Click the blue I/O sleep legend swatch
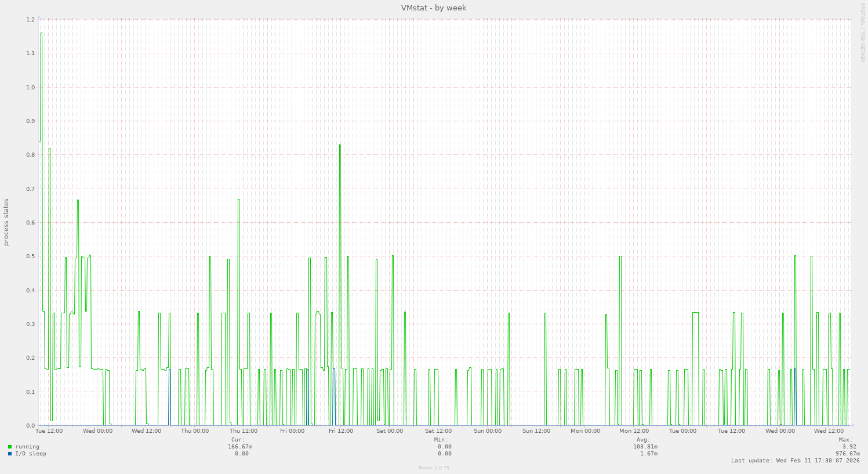The width and height of the screenshot is (868, 474). [10, 454]
